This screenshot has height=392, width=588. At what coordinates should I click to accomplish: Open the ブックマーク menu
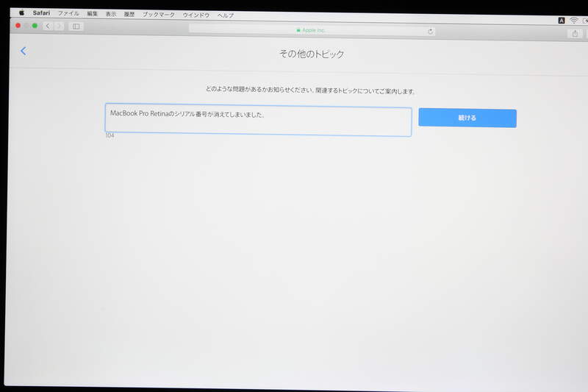click(x=159, y=15)
